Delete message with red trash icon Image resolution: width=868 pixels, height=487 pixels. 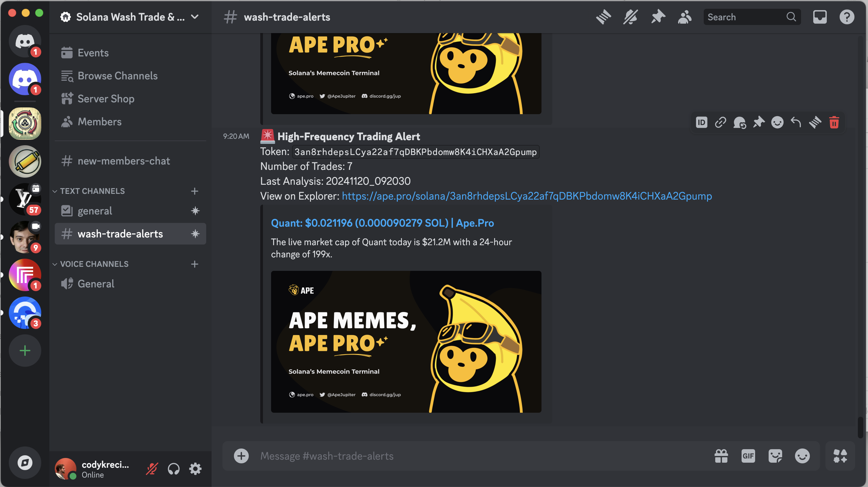click(x=834, y=122)
